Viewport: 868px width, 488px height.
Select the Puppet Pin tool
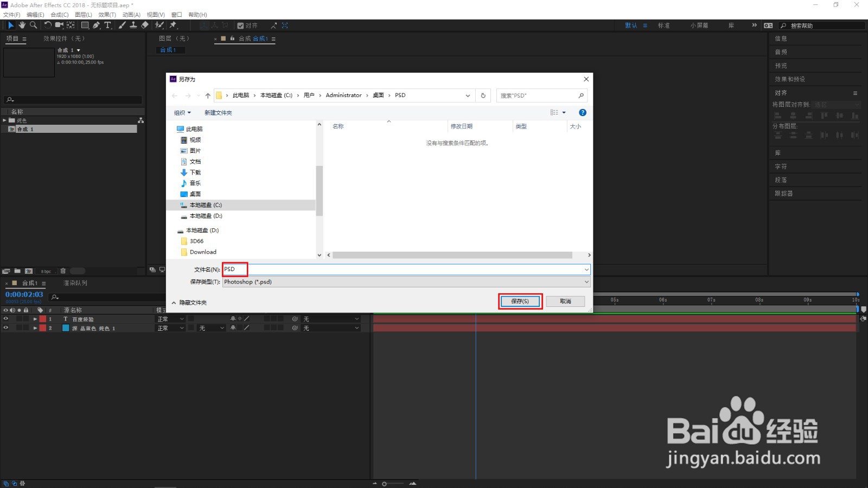click(x=173, y=25)
